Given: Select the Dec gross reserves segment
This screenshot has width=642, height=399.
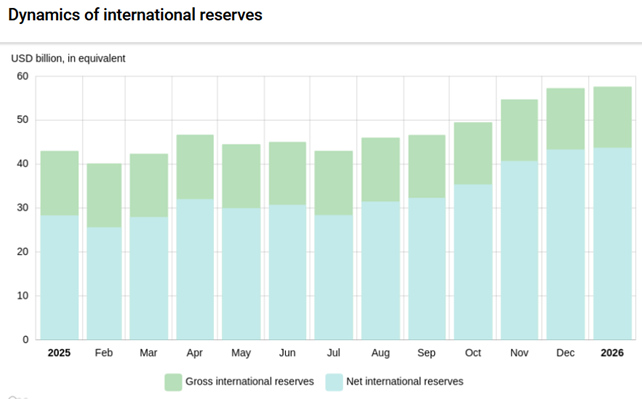Looking at the screenshot, I should pos(565,119).
